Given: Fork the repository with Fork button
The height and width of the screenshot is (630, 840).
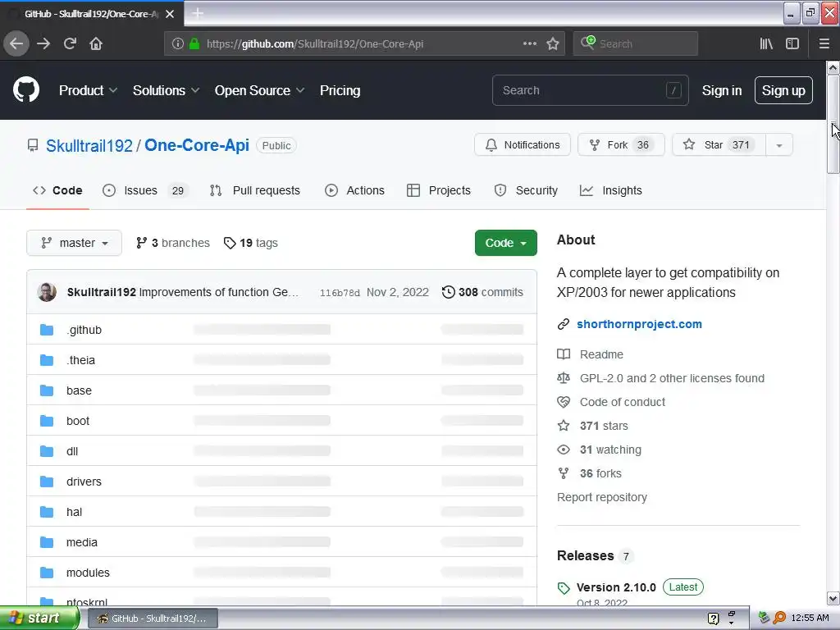Looking at the screenshot, I should coord(621,144).
